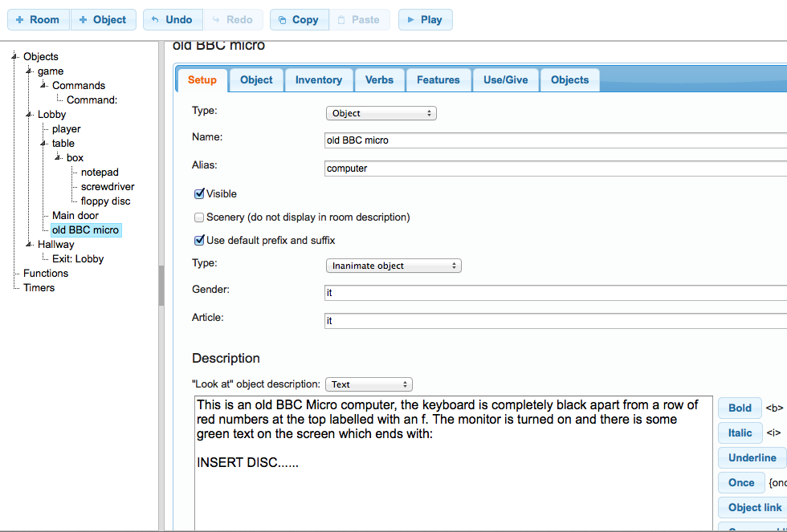Select floppy disc in the tree
This screenshot has width=787, height=532.
[x=105, y=201]
